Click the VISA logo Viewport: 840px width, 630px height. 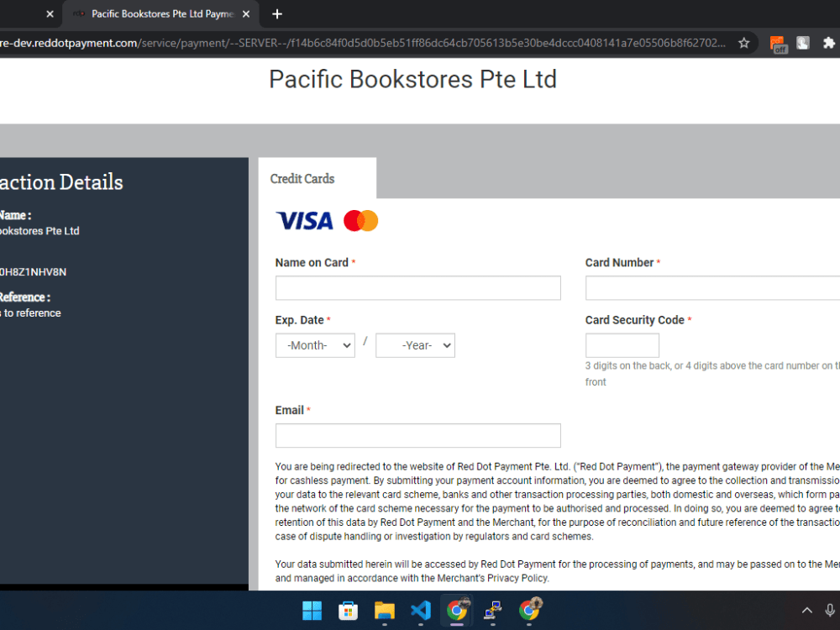(x=304, y=221)
